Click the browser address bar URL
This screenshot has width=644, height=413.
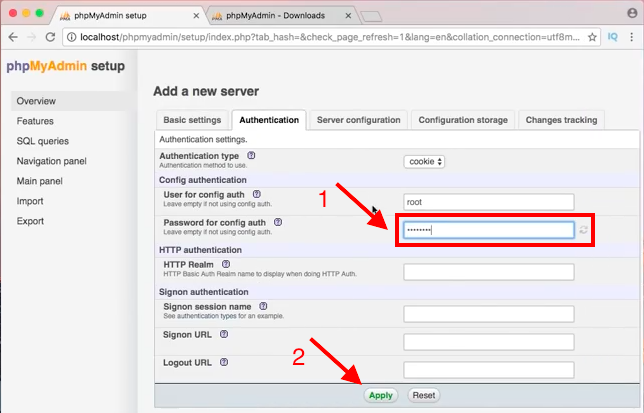pyautogui.click(x=330, y=37)
